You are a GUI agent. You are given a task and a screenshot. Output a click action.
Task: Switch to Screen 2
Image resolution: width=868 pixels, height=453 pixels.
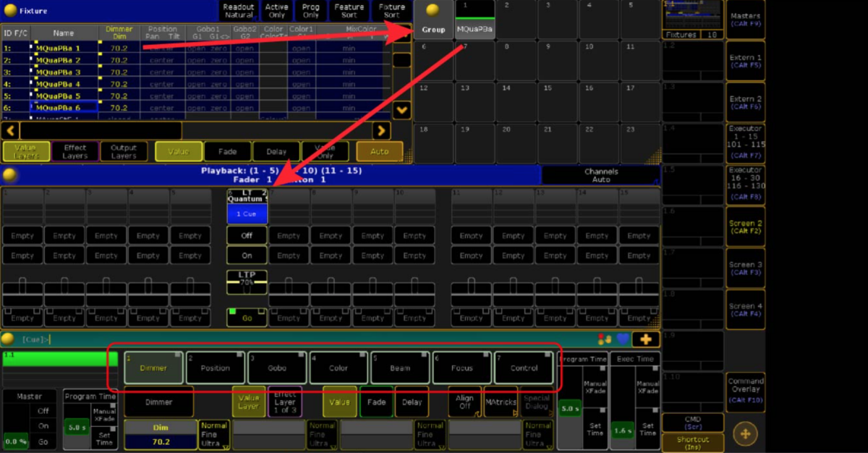click(745, 226)
